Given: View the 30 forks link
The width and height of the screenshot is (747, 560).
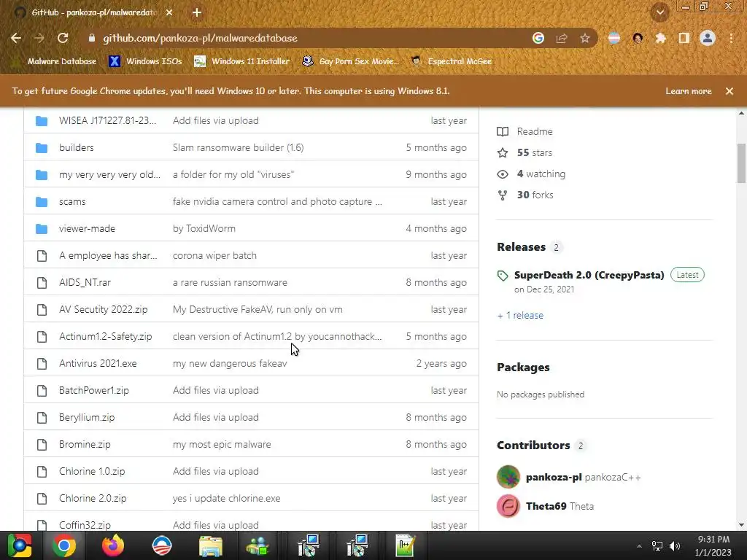Looking at the screenshot, I should [525, 195].
